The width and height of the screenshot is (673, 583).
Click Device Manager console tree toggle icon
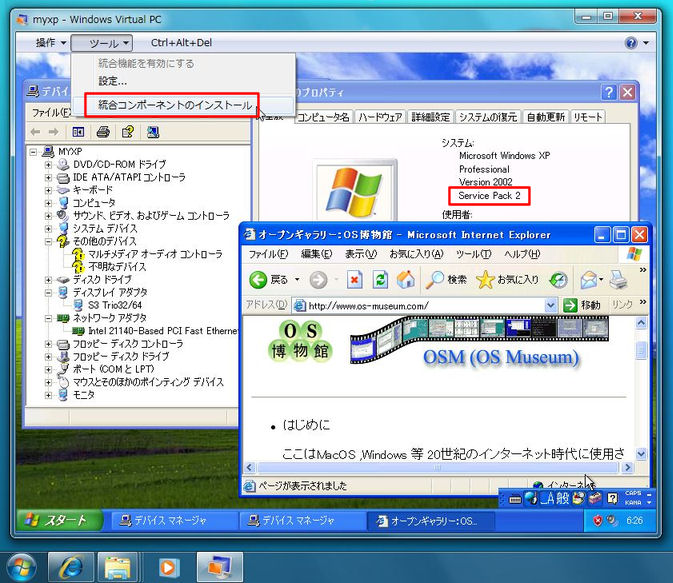78,132
